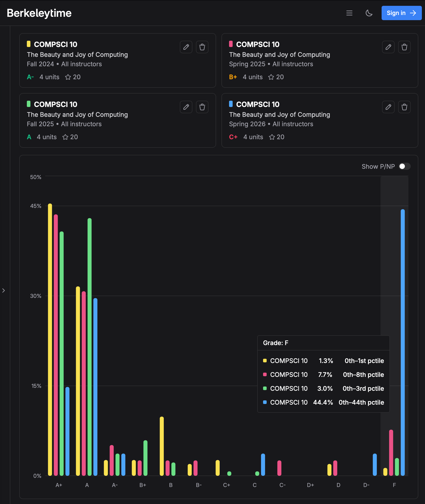This screenshot has height=504, width=425.
Task: Click the 7.7% value in tooltip
Action: [x=325, y=375]
